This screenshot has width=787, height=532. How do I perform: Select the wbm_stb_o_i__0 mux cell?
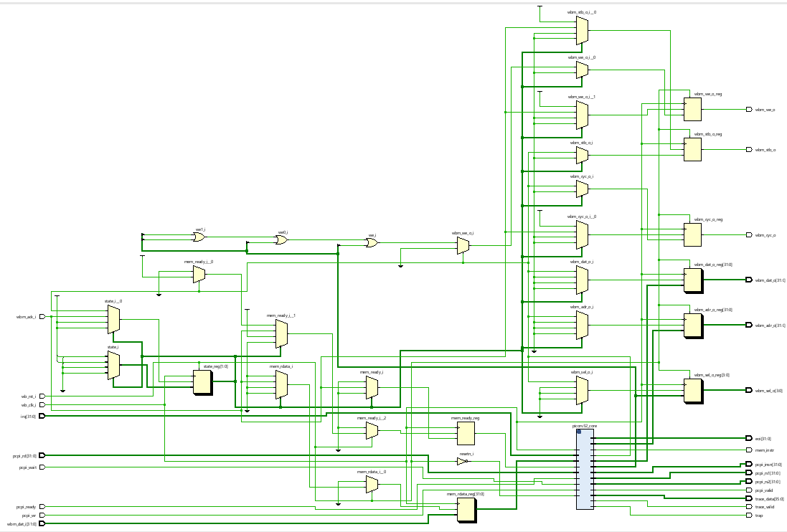[x=583, y=31]
